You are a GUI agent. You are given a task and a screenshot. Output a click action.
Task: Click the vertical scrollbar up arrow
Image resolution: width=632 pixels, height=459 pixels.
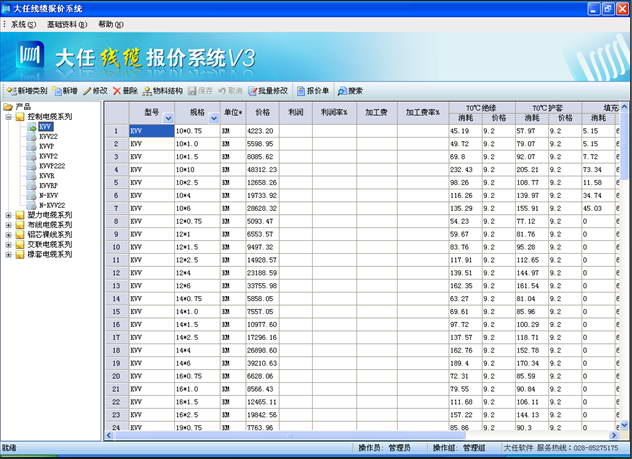click(x=624, y=107)
